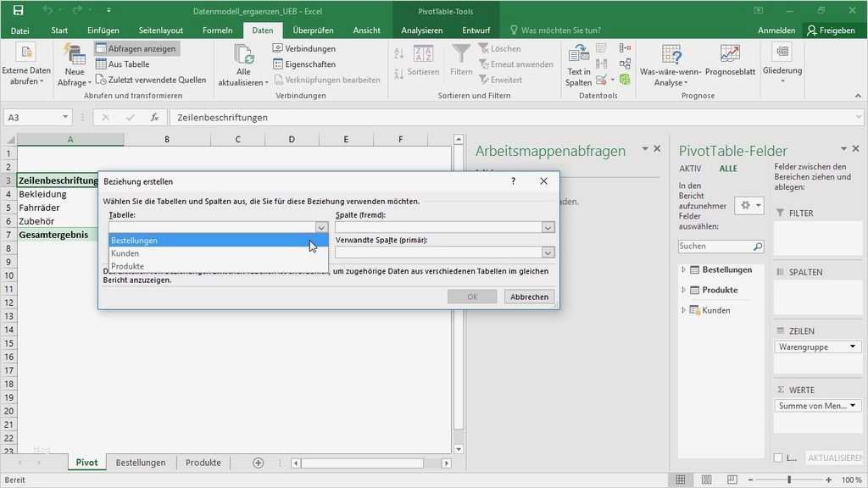Expand the Produkte table in field list
This screenshot has width=868, height=488.
coord(684,290)
